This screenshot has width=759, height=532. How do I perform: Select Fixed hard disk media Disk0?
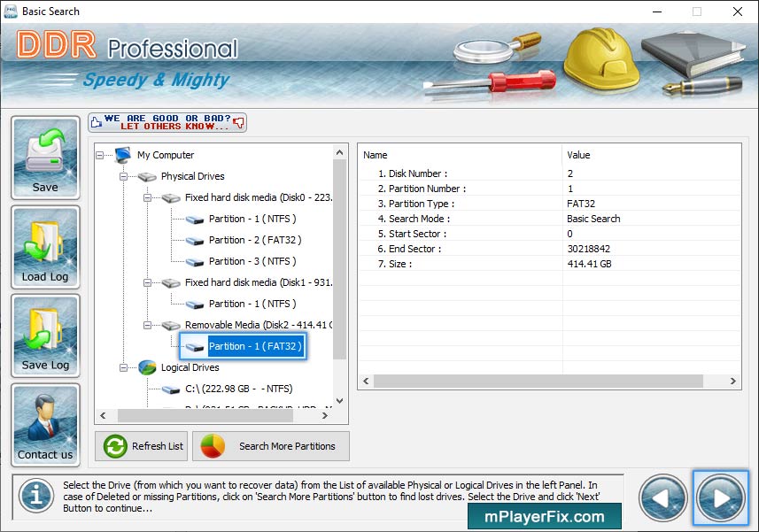pyautogui.click(x=259, y=197)
